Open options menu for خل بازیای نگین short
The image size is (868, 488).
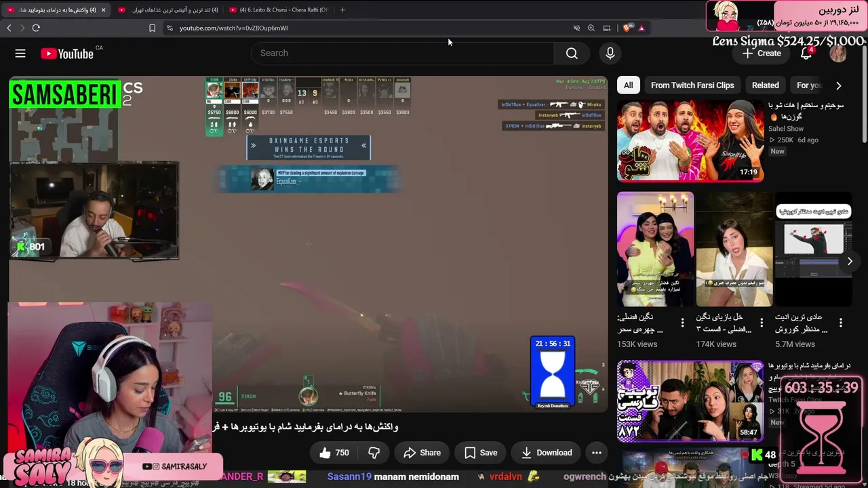click(762, 323)
